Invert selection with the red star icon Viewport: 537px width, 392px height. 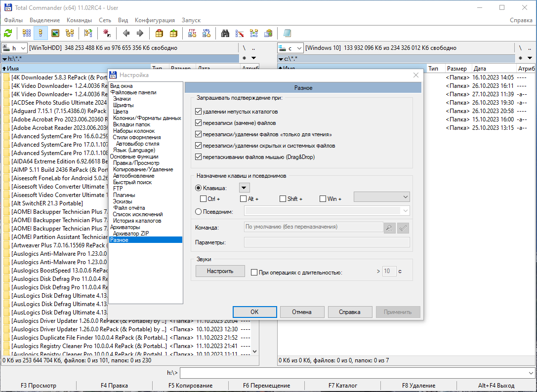[x=107, y=33]
